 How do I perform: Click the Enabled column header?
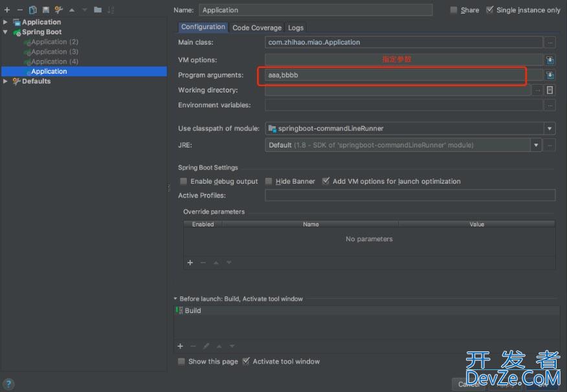[x=203, y=224]
